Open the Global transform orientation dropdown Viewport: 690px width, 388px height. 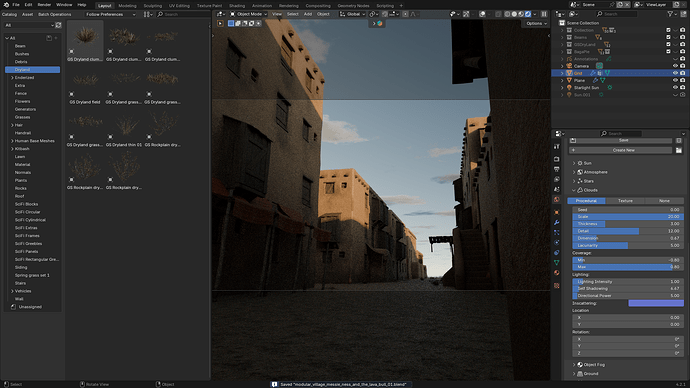click(x=352, y=14)
